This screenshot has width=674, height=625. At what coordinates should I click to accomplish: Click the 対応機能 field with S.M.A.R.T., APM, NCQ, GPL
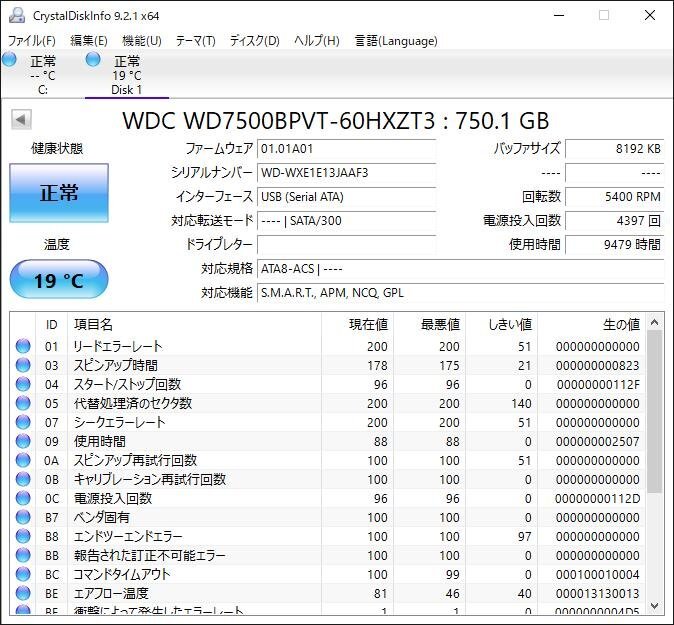point(460,293)
